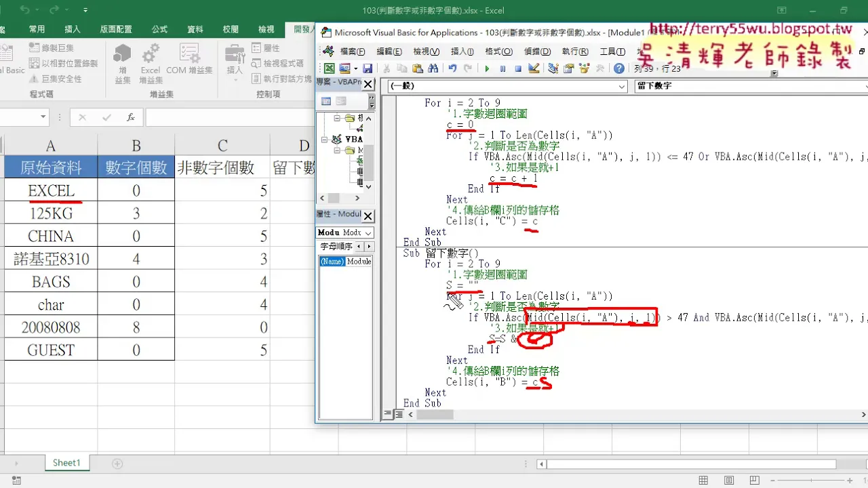Open Properties Window icon in VBA toolbar

pos(569,68)
